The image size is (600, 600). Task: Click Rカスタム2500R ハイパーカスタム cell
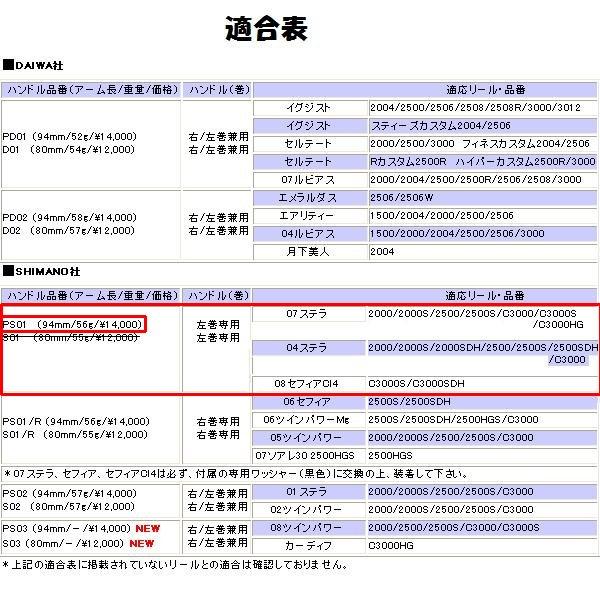[x=483, y=162]
